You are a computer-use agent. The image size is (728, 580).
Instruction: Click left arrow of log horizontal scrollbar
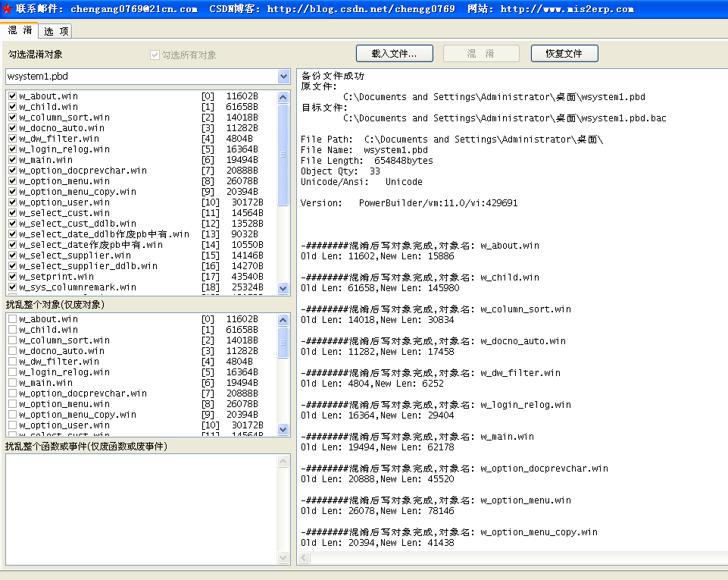(304, 557)
